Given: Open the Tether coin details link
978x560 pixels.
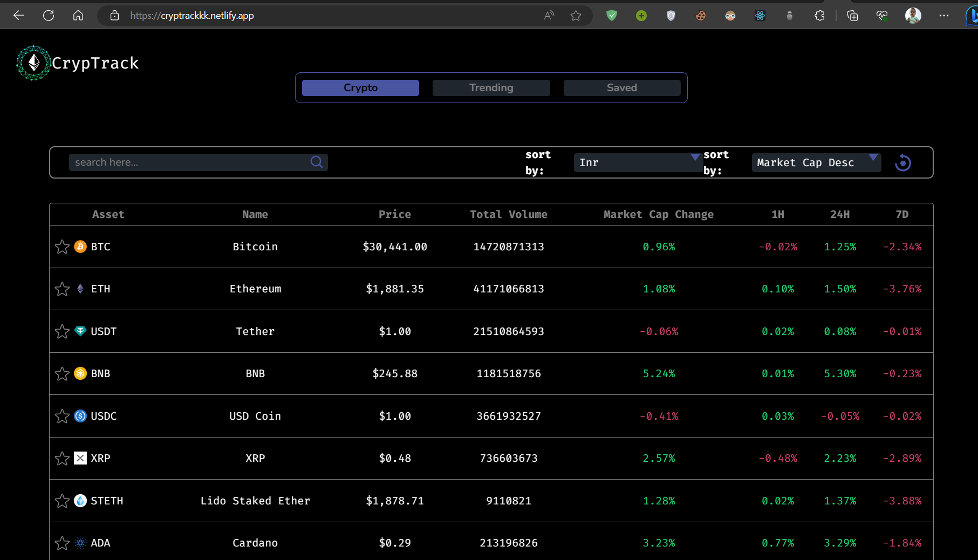Looking at the screenshot, I should [x=255, y=331].
